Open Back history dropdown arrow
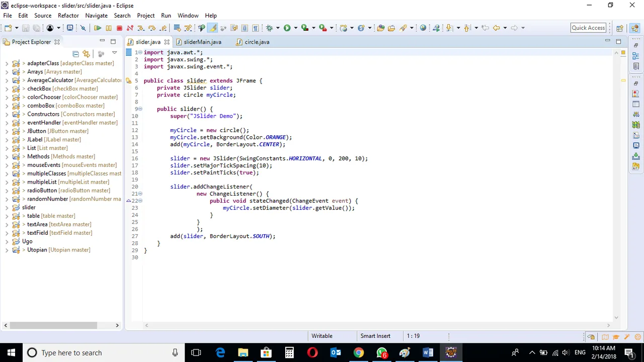The image size is (644, 362). pyautogui.click(x=505, y=28)
